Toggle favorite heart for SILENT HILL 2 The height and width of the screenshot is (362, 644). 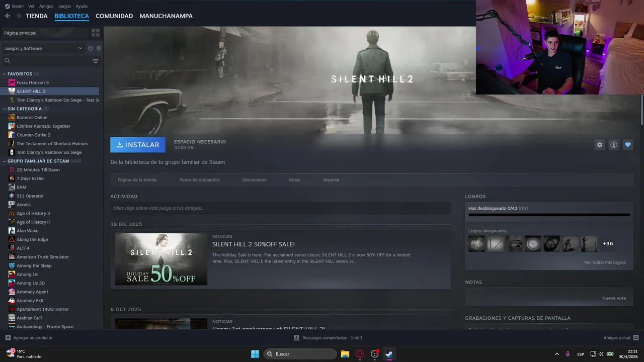point(628,145)
